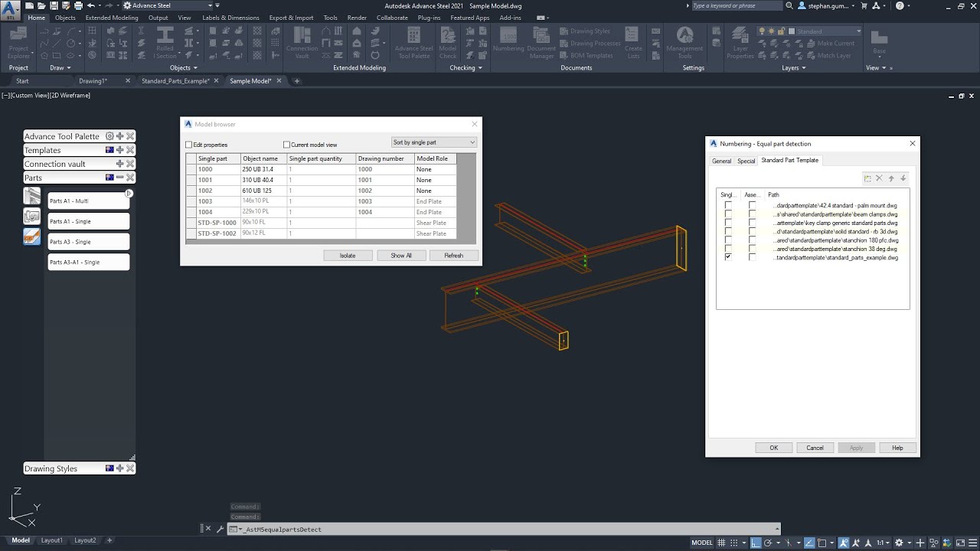
Task: Click Refresh in Model browser
Action: [454, 256]
